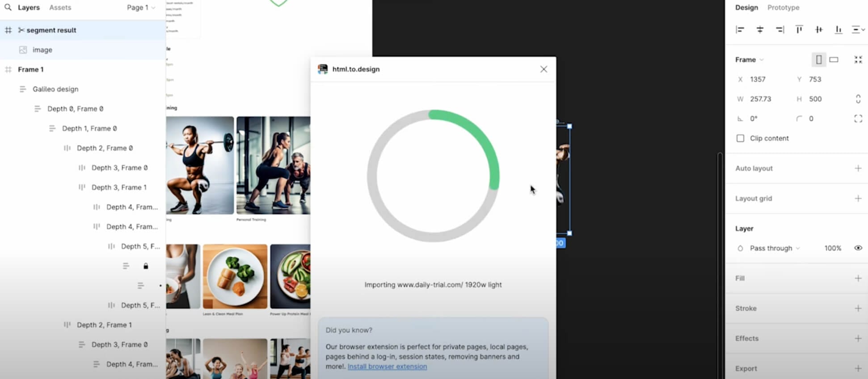868x379 pixels.
Task: Toggle constrain proportions lock icon
Action: pos(858,99)
